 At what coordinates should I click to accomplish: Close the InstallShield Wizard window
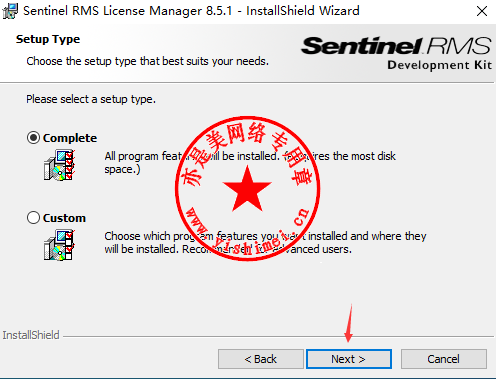[x=482, y=11]
